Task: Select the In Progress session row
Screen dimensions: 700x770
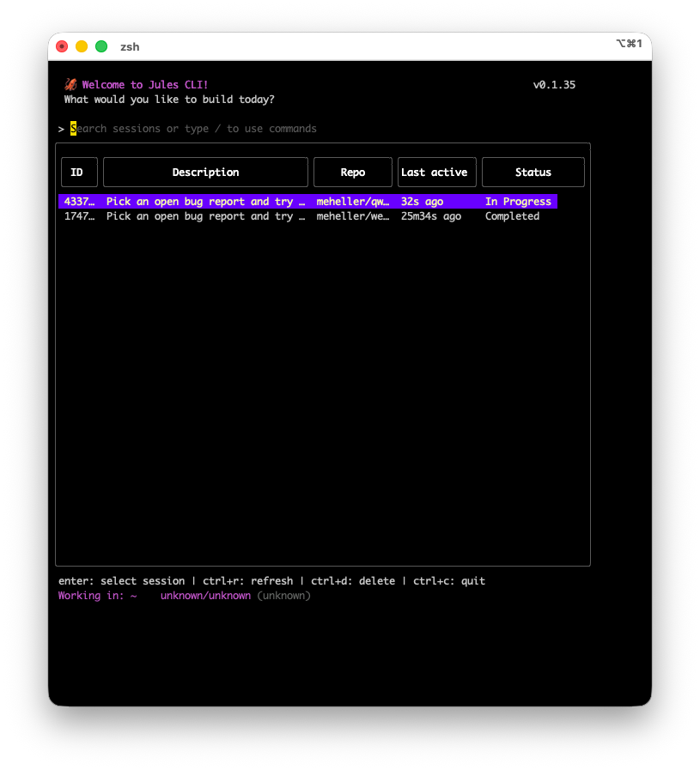Action: pyautogui.click(x=307, y=202)
